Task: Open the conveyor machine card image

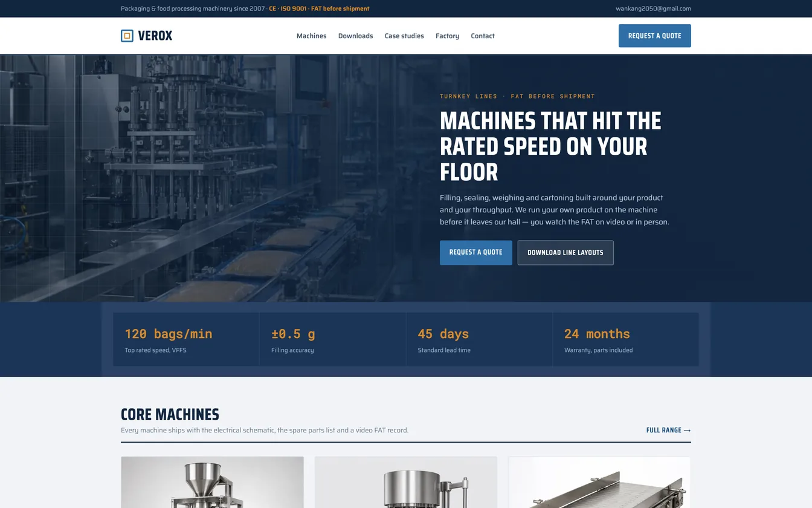Action: tap(599, 483)
